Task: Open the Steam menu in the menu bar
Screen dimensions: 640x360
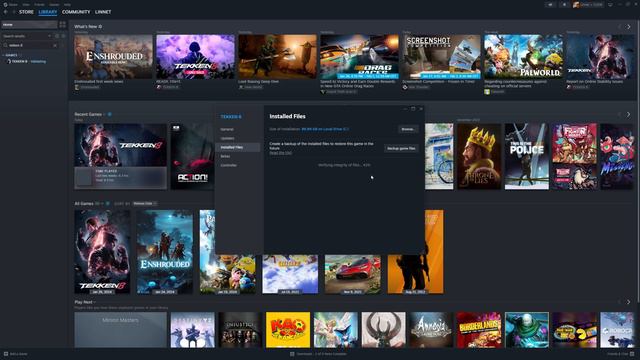Action: [13, 4]
